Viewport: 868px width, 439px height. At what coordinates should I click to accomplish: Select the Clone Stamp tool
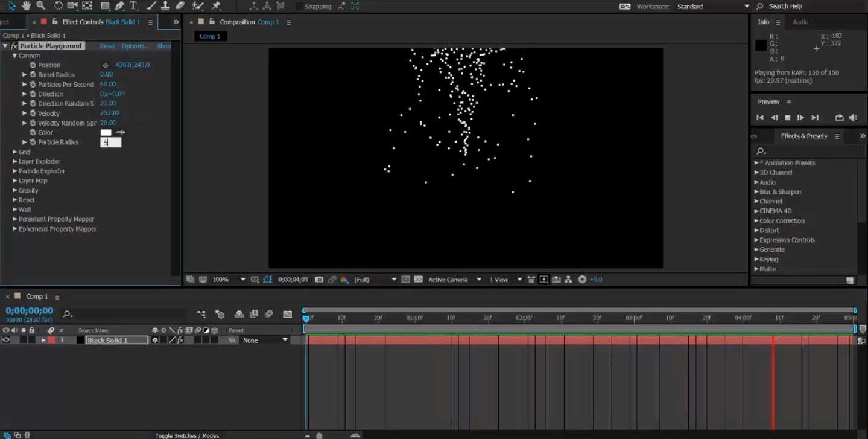pos(165,5)
